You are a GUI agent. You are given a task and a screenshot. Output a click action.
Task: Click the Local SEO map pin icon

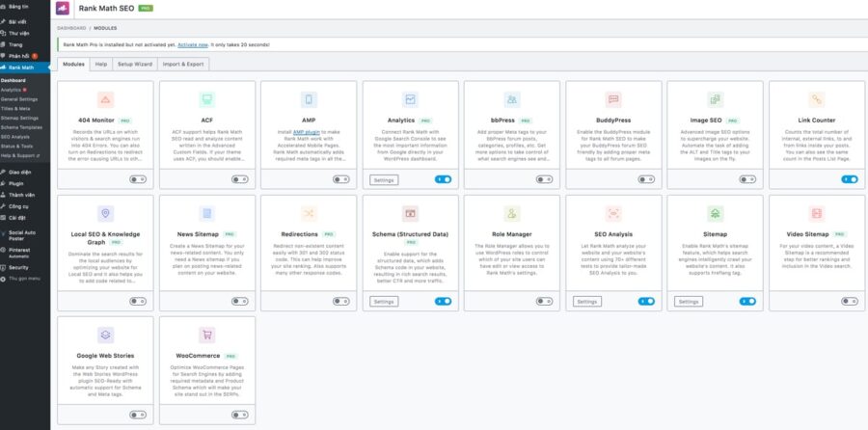click(105, 214)
